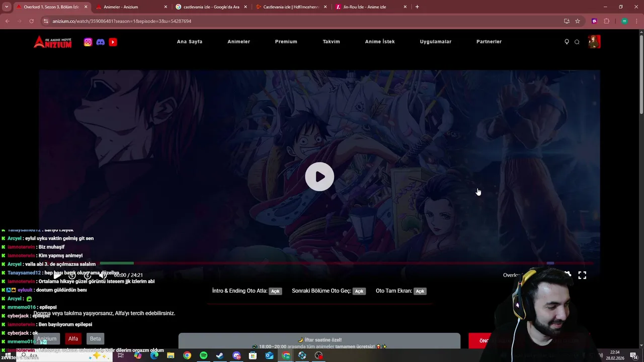The image size is (644, 362).
Task: Open Steam from the taskbar
Action: click(x=220, y=355)
